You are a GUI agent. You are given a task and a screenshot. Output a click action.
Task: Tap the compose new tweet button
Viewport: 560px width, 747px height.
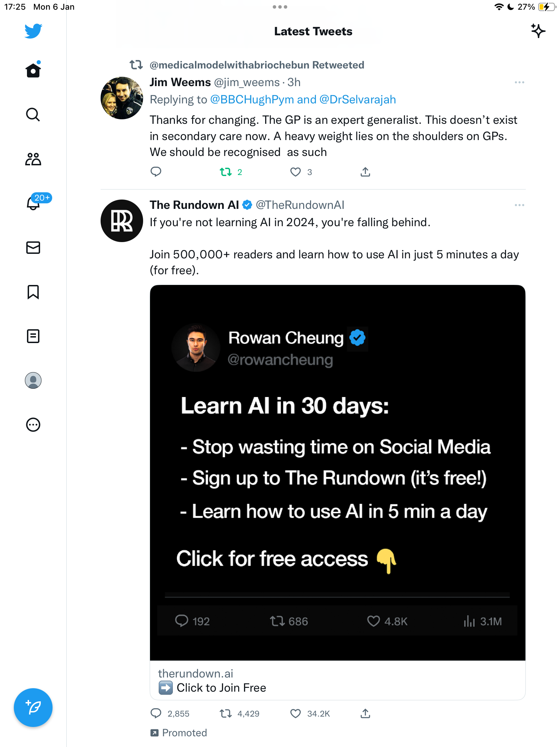tap(33, 708)
